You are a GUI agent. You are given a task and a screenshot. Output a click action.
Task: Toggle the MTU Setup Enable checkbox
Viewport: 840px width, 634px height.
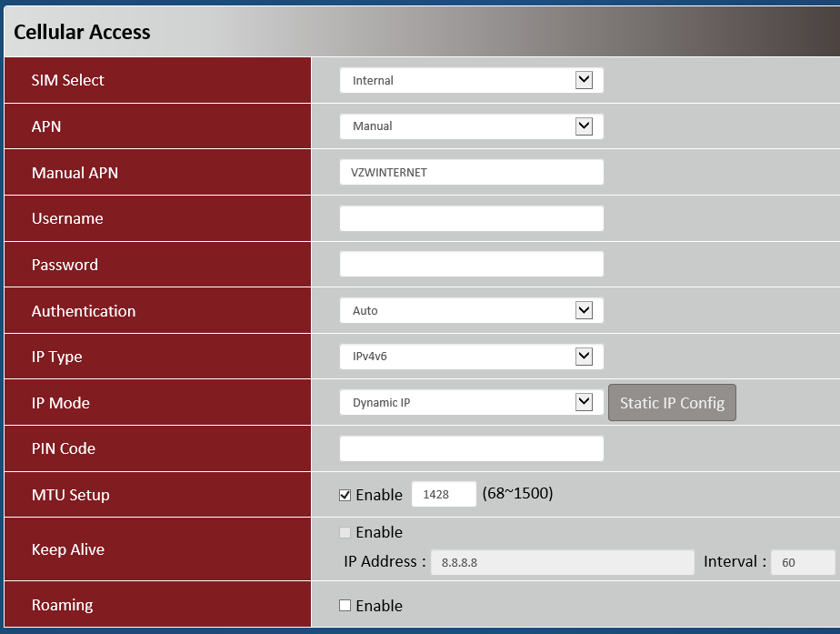point(345,495)
